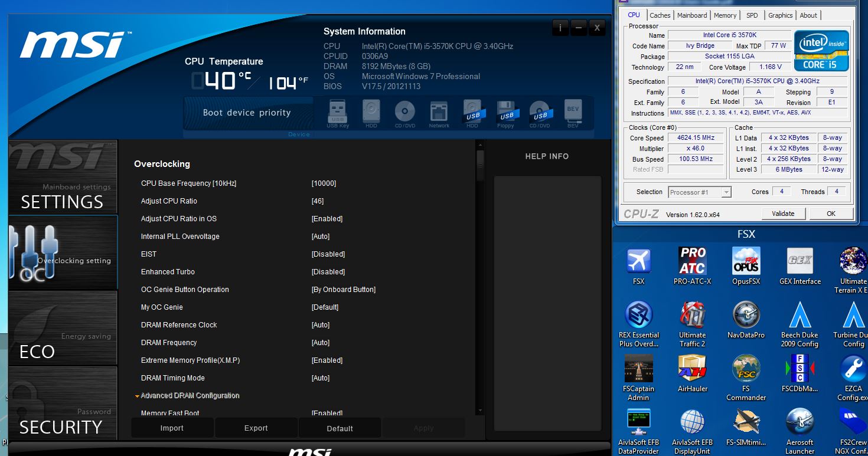This screenshot has width=868, height=456.
Task: Select the plain HDD boot device icon
Action: [371, 112]
